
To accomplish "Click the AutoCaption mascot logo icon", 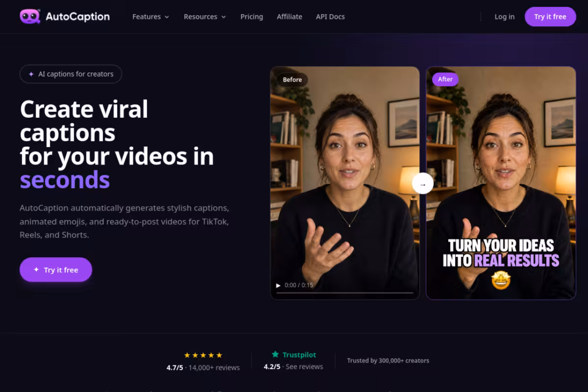I will (x=30, y=16).
